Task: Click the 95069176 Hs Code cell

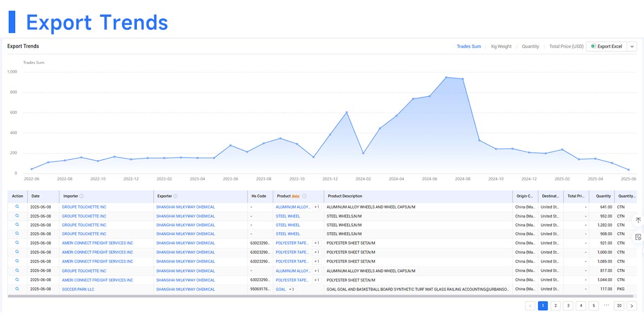Action: 260,289
